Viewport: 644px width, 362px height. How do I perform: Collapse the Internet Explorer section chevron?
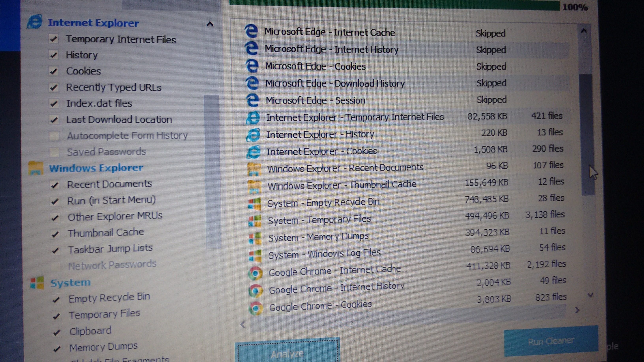tap(210, 24)
